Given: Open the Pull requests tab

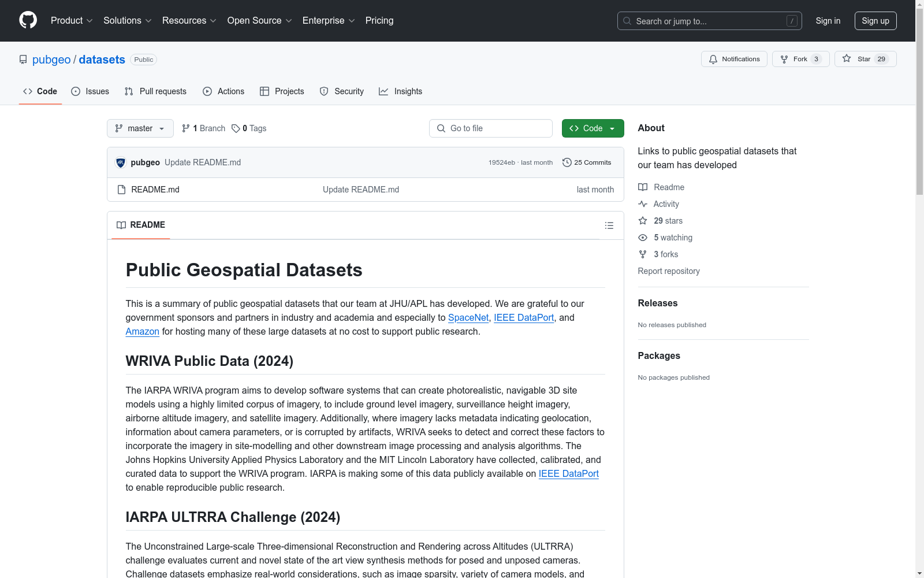Looking at the screenshot, I should tap(155, 91).
